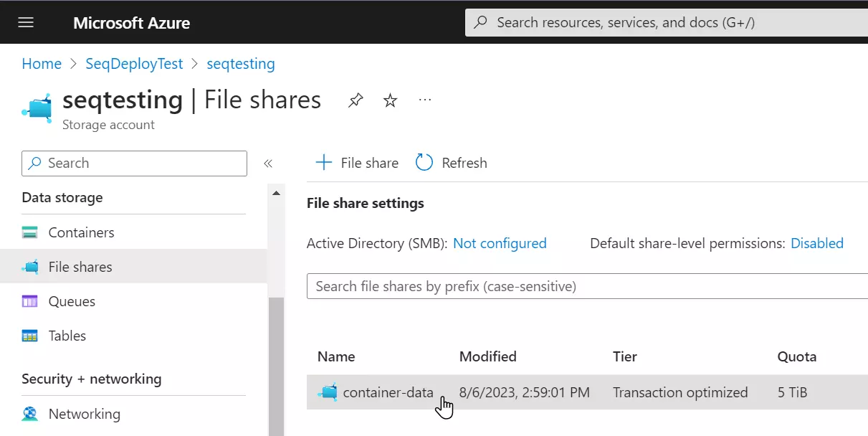
Task: Sort by Modified column header
Action: [x=488, y=356]
